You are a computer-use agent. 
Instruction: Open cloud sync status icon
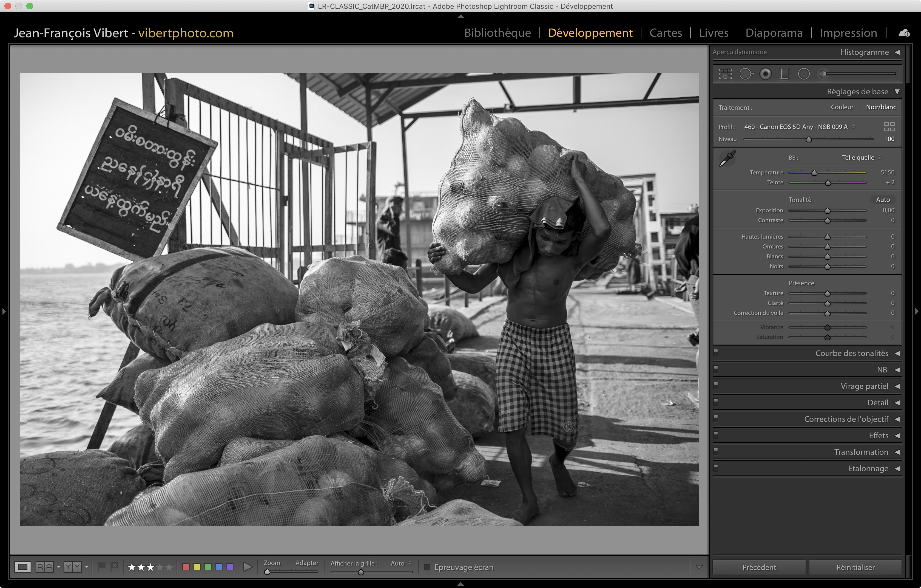[904, 33]
